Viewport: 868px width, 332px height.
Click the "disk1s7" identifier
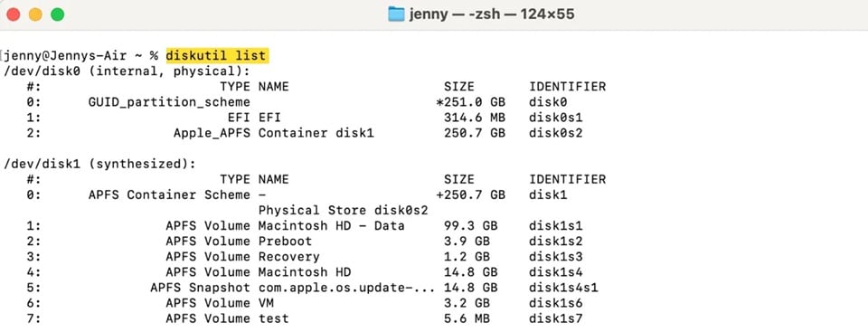click(x=556, y=318)
